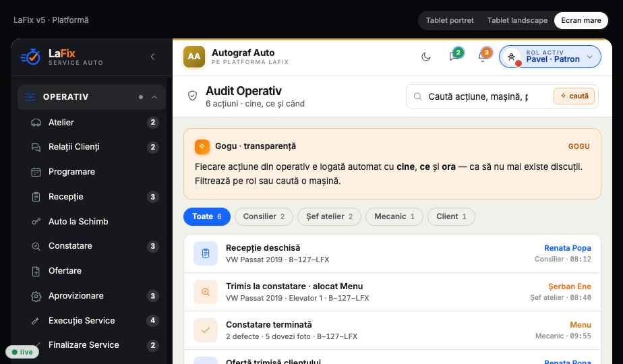
Task: Click the AA Autograf Auto avatar
Action: [x=194, y=57]
